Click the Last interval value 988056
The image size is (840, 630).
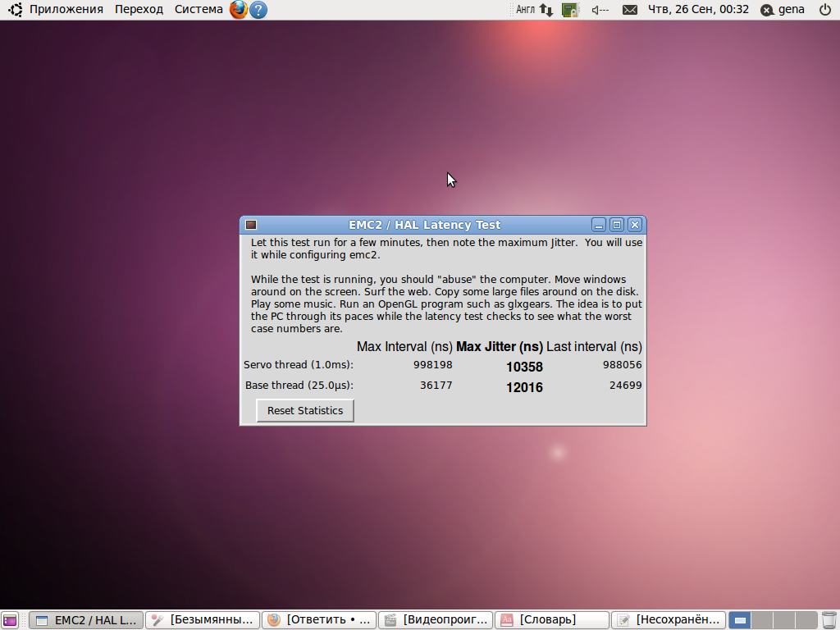pos(622,365)
